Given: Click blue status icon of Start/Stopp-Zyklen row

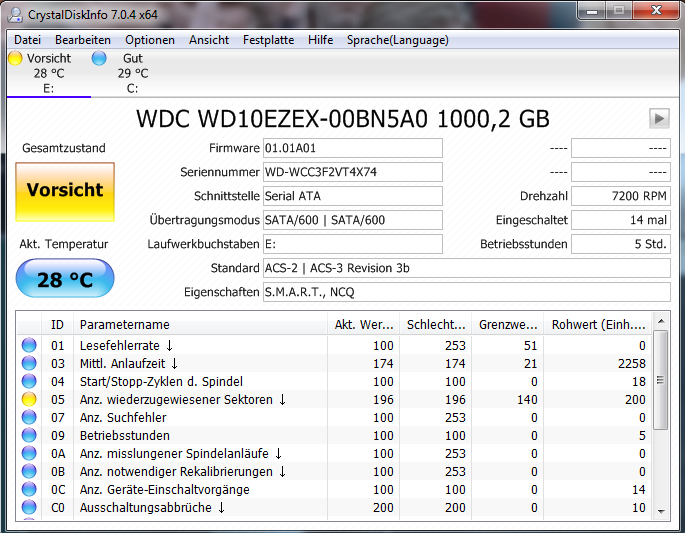Looking at the screenshot, I should pyautogui.click(x=29, y=381).
